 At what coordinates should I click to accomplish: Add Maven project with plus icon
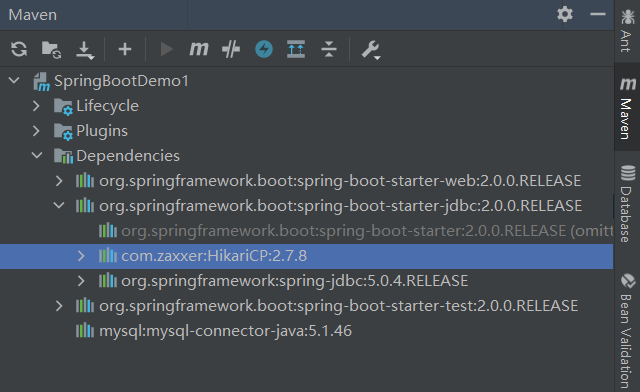coord(125,49)
